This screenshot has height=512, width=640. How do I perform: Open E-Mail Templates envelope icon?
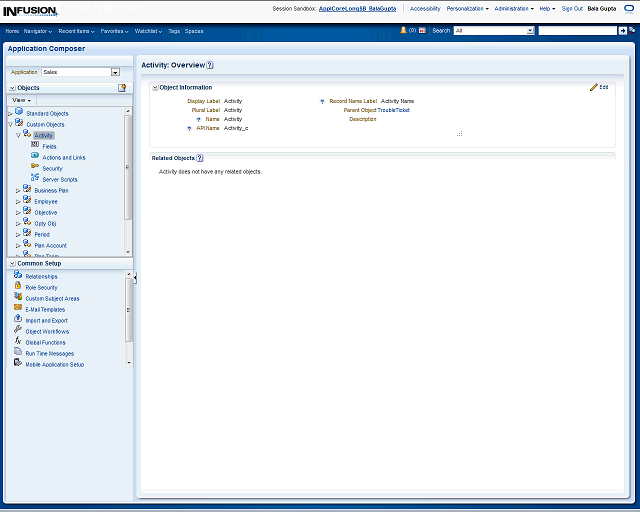coord(18,309)
